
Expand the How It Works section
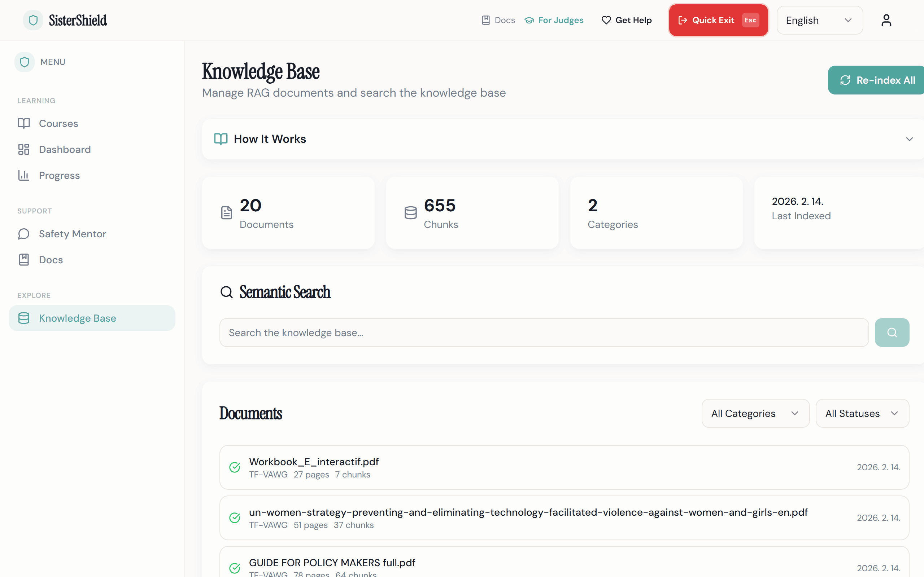click(909, 139)
